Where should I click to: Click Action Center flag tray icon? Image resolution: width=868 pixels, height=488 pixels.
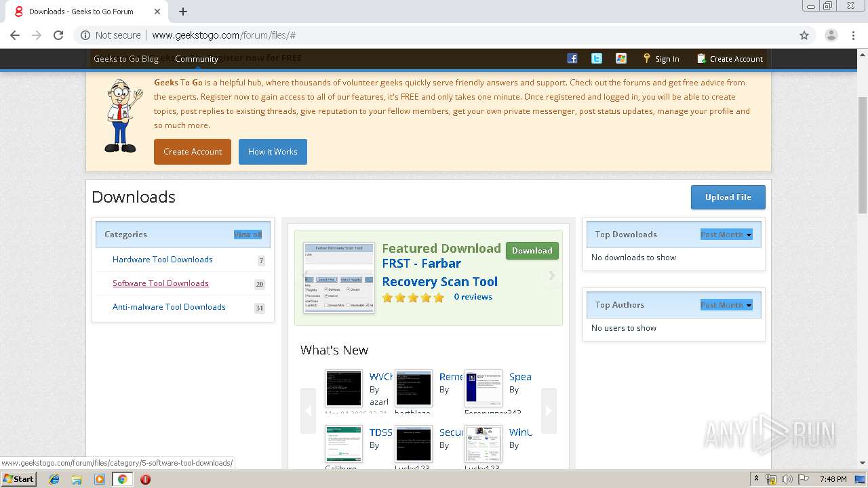click(x=803, y=479)
